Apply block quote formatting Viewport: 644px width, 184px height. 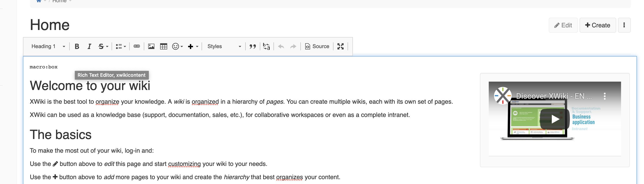253,46
